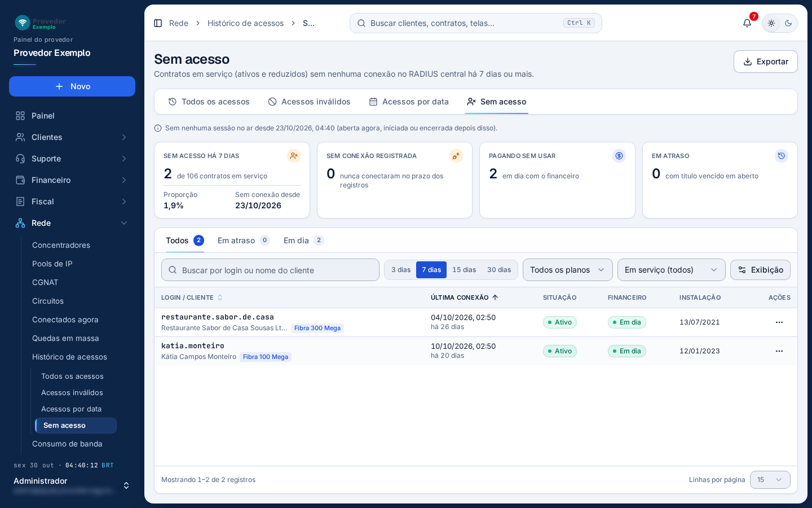The height and width of the screenshot is (508, 812).
Task: Focus the global search field
Action: click(476, 23)
